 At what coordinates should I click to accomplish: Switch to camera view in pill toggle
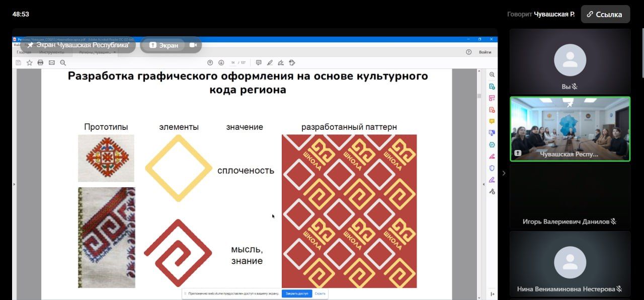(x=193, y=45)
